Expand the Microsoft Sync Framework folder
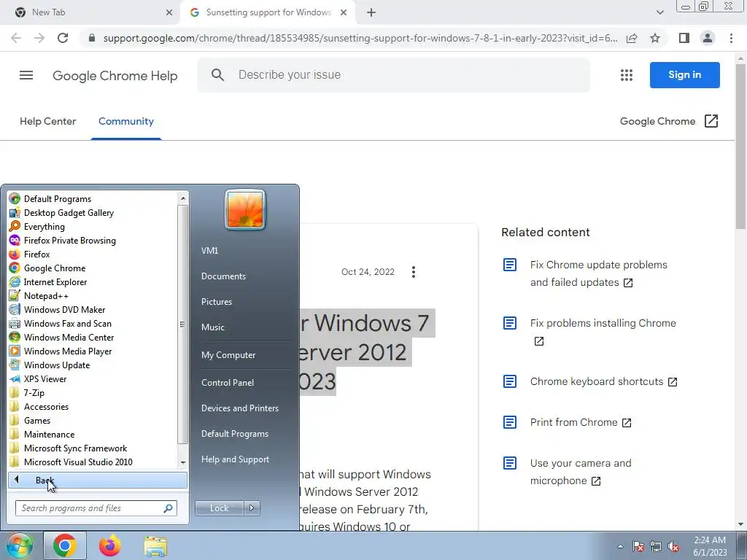The image size is (747, 560). point(75,448)
